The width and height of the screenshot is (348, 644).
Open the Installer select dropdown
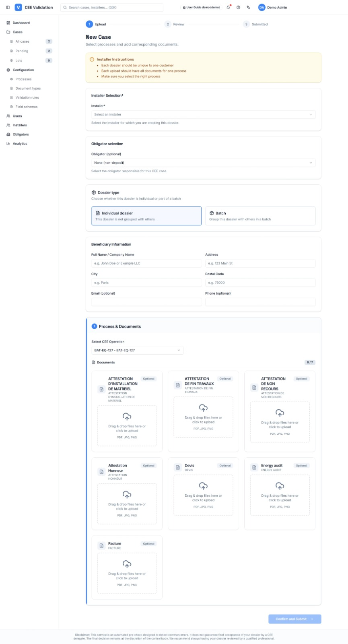pos(203,115)
